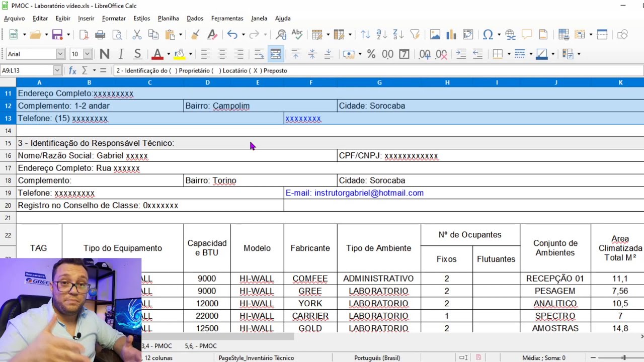
Task: Define the print area
Action: tap(563, 35)
